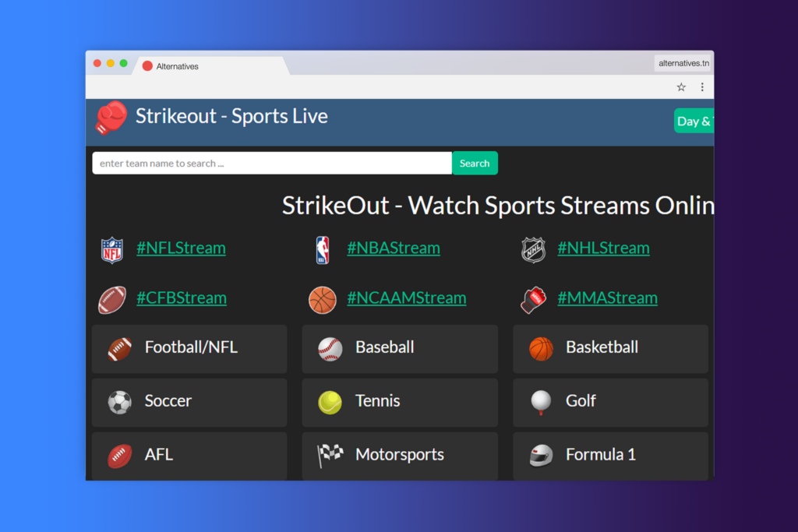Select the Soccer category label
This screenshot has width=798, height=532.
point(168,401)
